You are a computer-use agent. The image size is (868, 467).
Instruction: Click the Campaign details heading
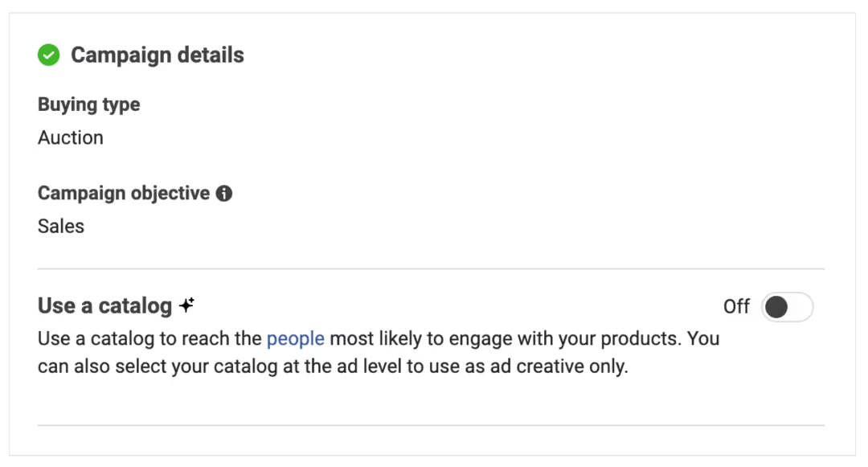tap(158, 55)
